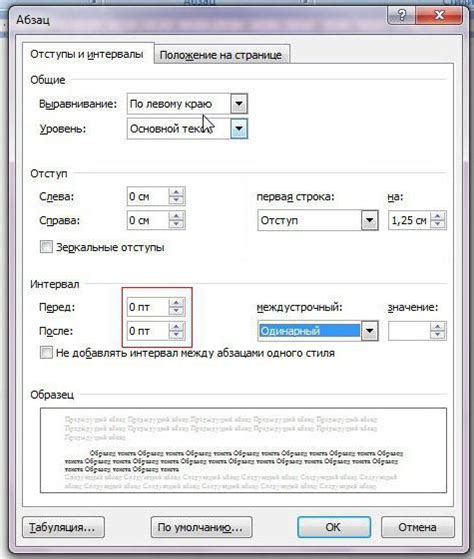The width and height of the screenshot is (474, 559).
Task: Open the первая строка Отступ dropdown
Action: click(370, 220)
